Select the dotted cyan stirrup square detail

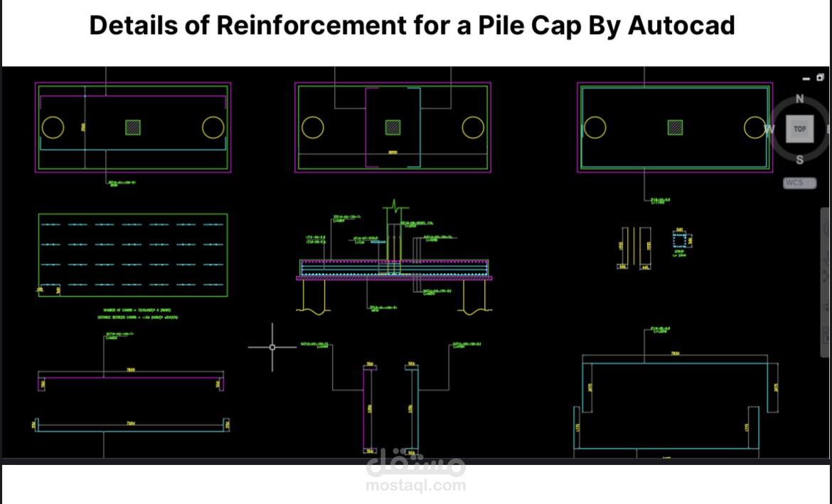click(680, 240)
